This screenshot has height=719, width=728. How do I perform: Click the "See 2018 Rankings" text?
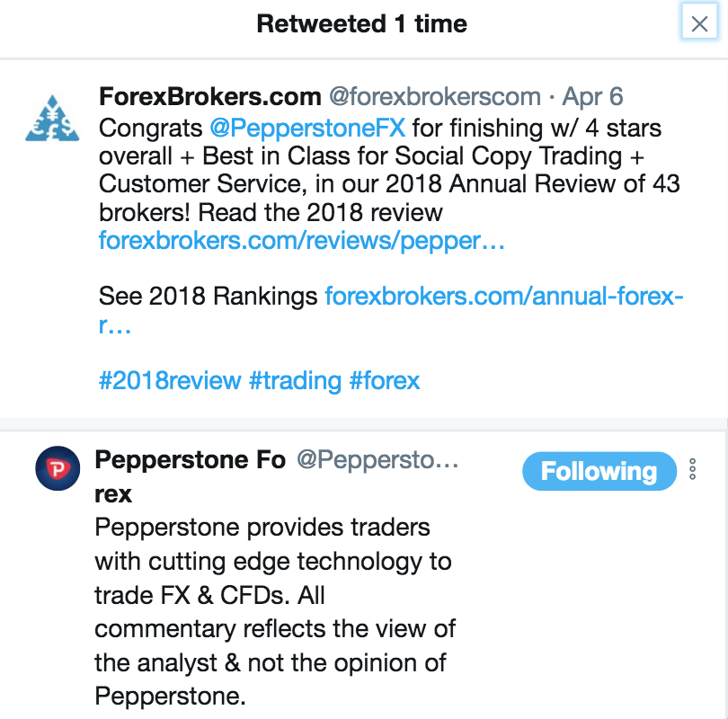click(x=208, y=296)
